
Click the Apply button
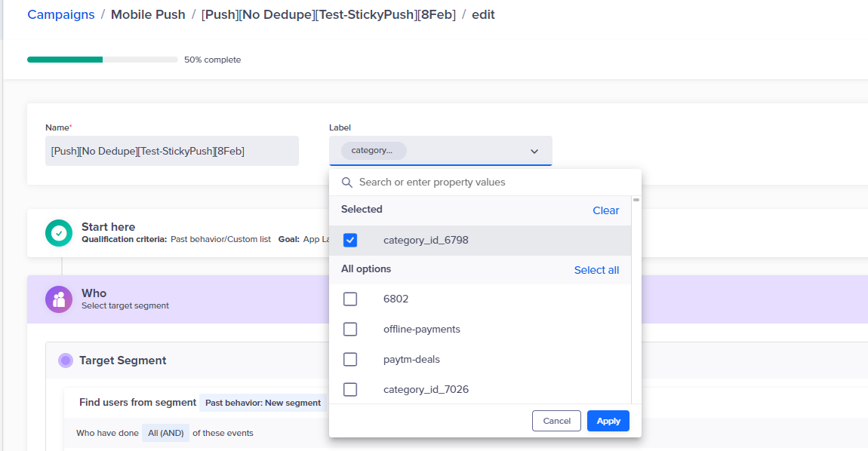point(608,421)
